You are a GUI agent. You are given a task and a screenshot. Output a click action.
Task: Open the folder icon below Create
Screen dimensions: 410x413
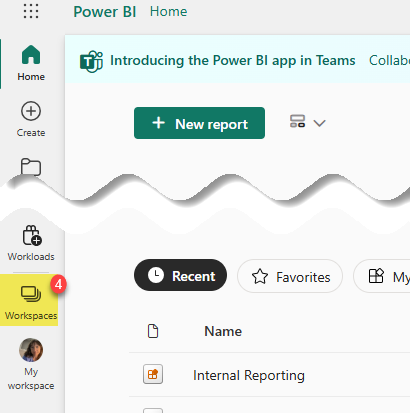tap(31, 167)
